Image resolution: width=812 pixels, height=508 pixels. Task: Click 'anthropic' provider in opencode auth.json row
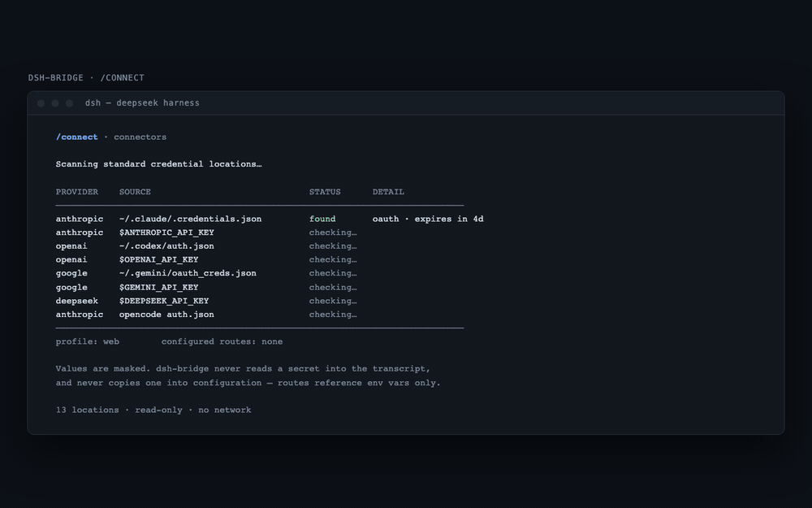click(x=80, y=314)
